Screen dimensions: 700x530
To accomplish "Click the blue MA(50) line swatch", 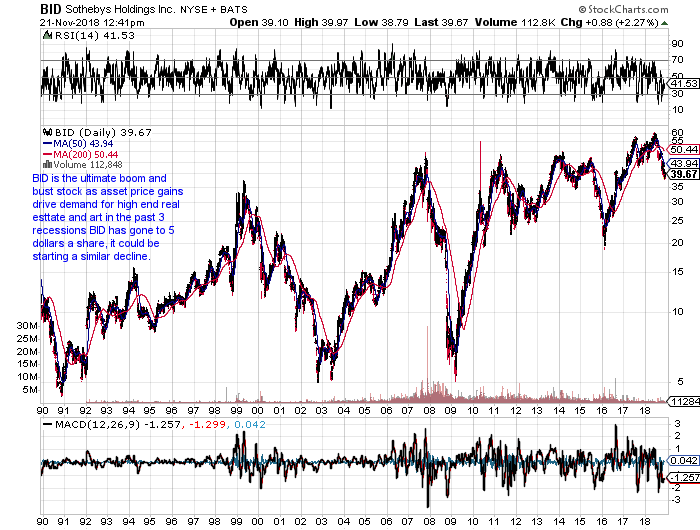I will [47, 144].
